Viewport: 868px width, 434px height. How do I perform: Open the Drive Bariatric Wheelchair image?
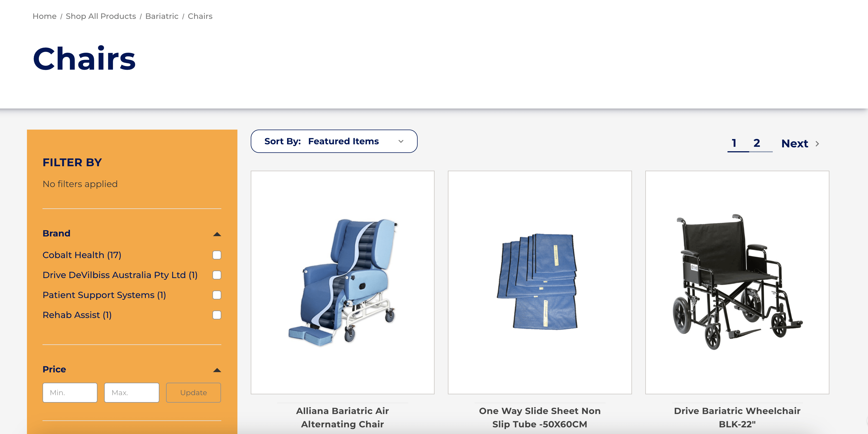[x=737, y=282]
